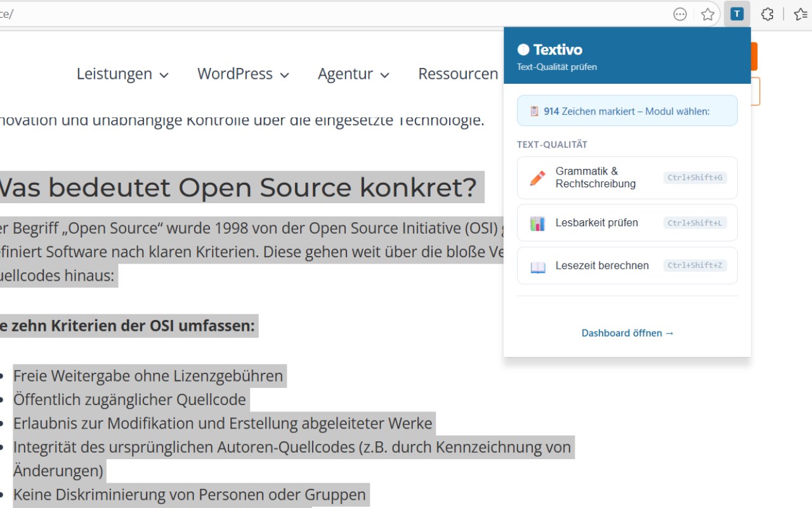Expand the Agentur dropdown chevron
812x508 pixels.
384,75
